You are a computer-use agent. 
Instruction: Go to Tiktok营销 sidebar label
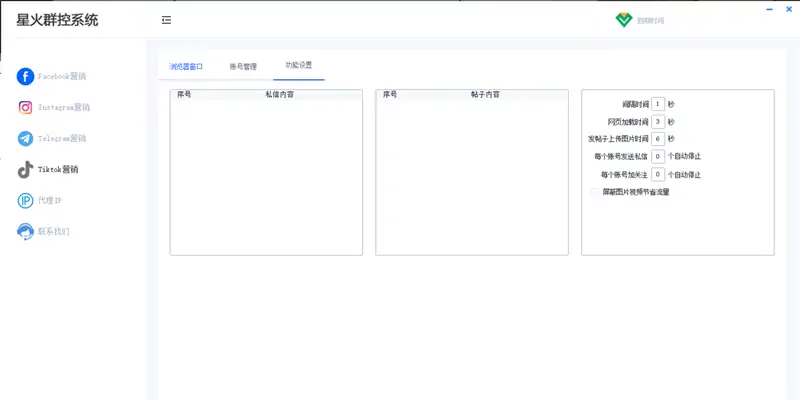pyautogui.click(x=58, y=170)
